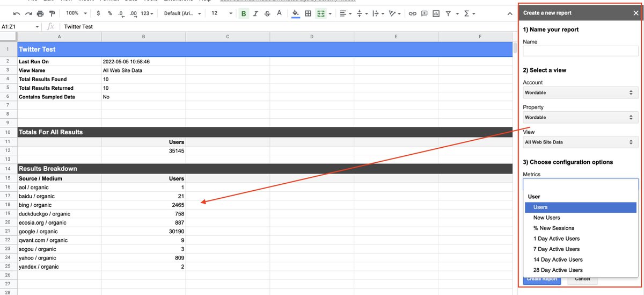This screenshot has width=644, height=295.
Task: Increase decimal places
Action: [133, 13]
